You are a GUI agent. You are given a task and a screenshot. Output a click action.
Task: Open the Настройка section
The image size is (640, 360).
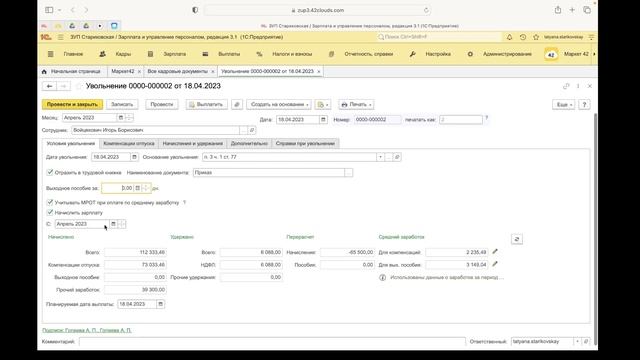[x=438, y=54]
